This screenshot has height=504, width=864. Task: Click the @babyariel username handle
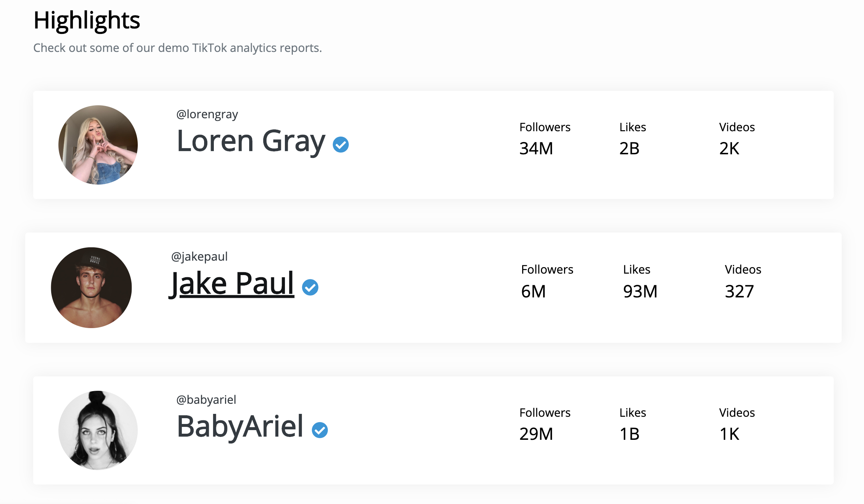click(206, 400)
